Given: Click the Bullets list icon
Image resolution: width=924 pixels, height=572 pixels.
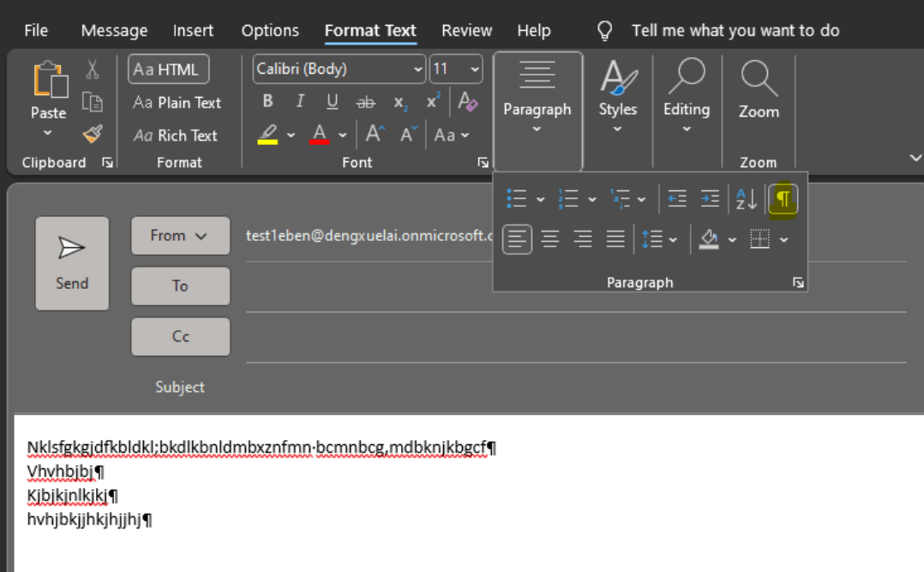Looking at the screenshot, I should click(x=517, y=199).
